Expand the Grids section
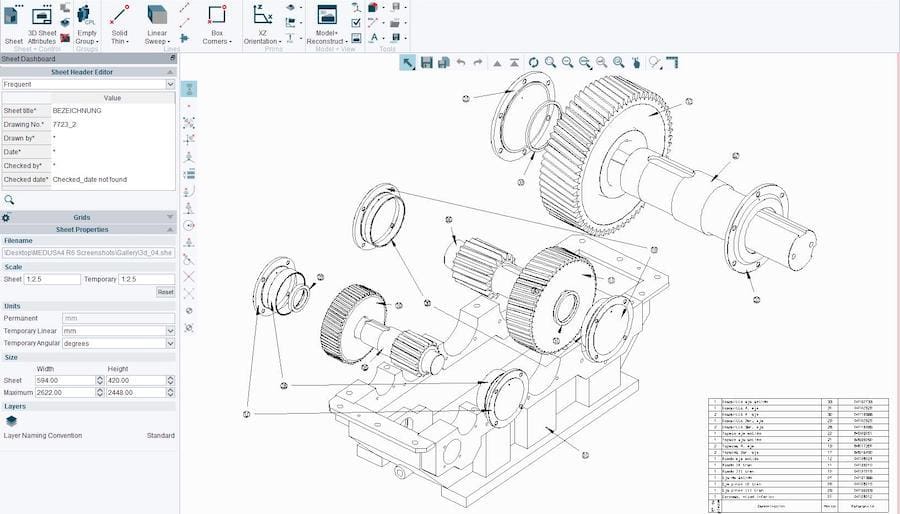The height and width of the screenshot is (514, 900). 170,217
